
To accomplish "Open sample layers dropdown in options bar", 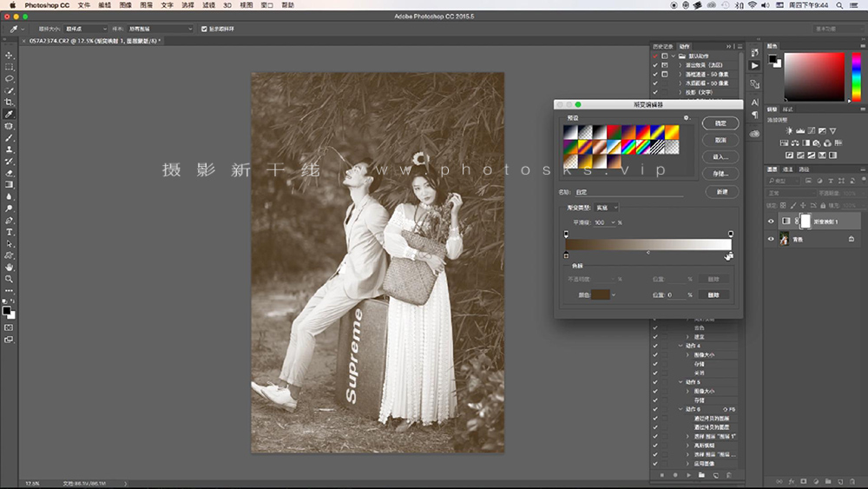I will tap(161, 29).
